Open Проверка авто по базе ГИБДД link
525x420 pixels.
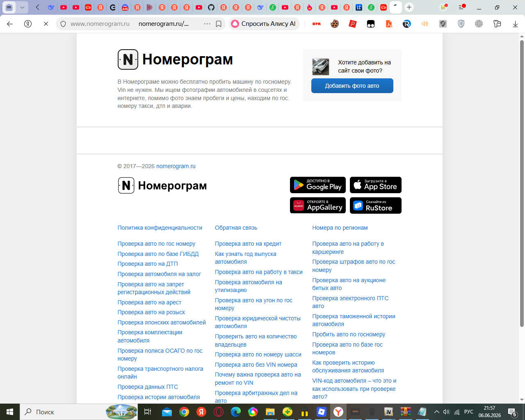pyautogui.click(x=158, y=254)
